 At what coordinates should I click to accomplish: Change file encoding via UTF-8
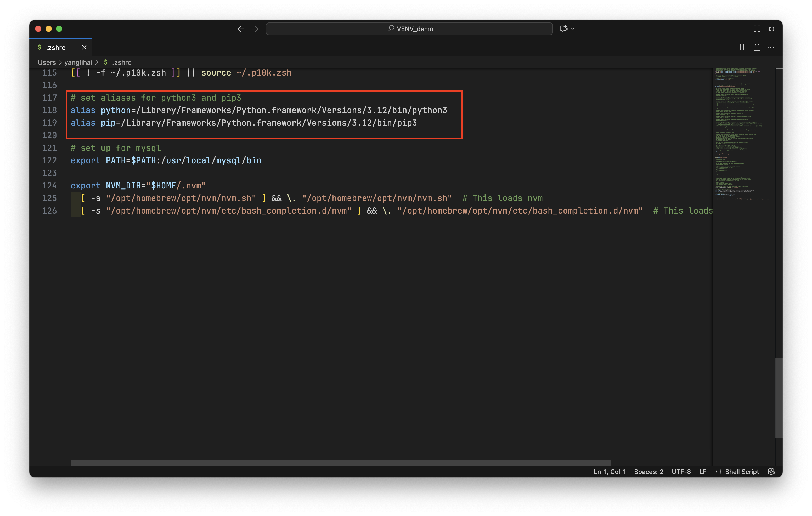point(681,472)
